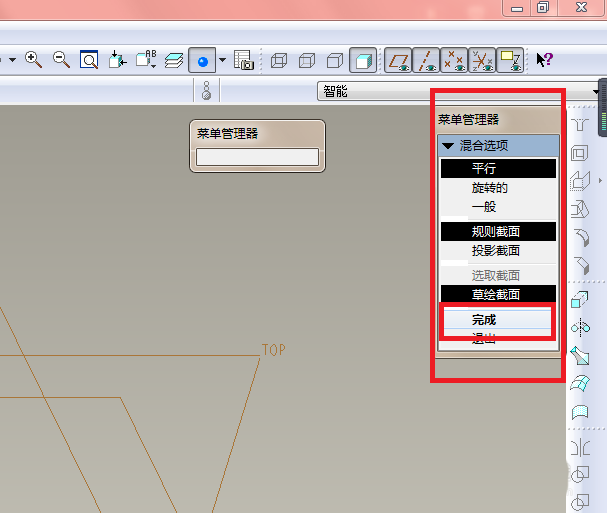609x514 pixels.
Task: Switch to hidden line display
Action: point(307,61)
